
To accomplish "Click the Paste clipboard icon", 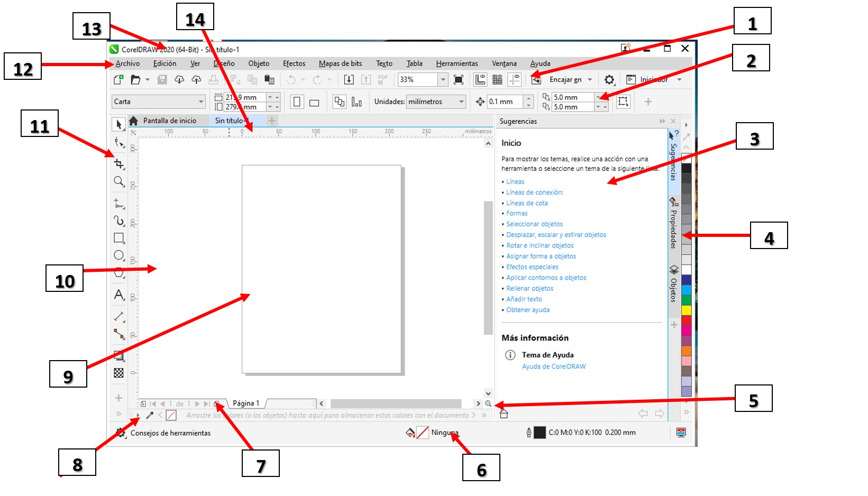I will pos(270,79).
